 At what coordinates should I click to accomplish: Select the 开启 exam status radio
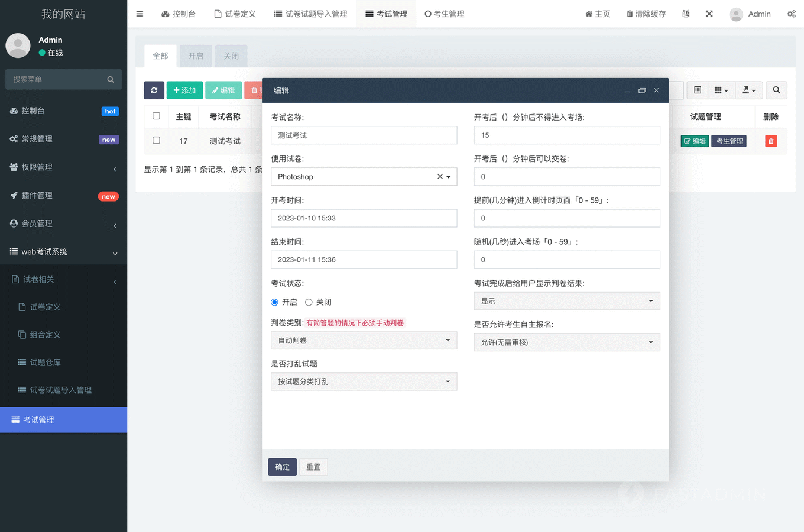(274, 302)
